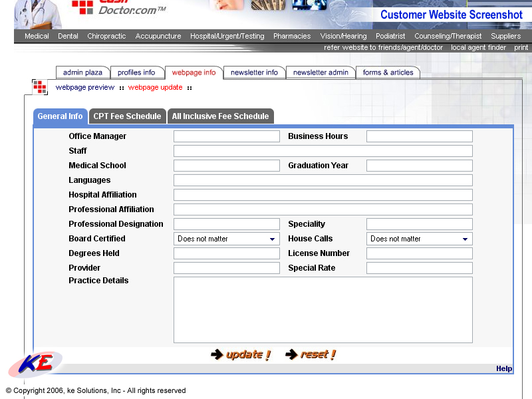Click the doctor photo in the header
This screenshot has height=399, width=532.
coord(38,14)
